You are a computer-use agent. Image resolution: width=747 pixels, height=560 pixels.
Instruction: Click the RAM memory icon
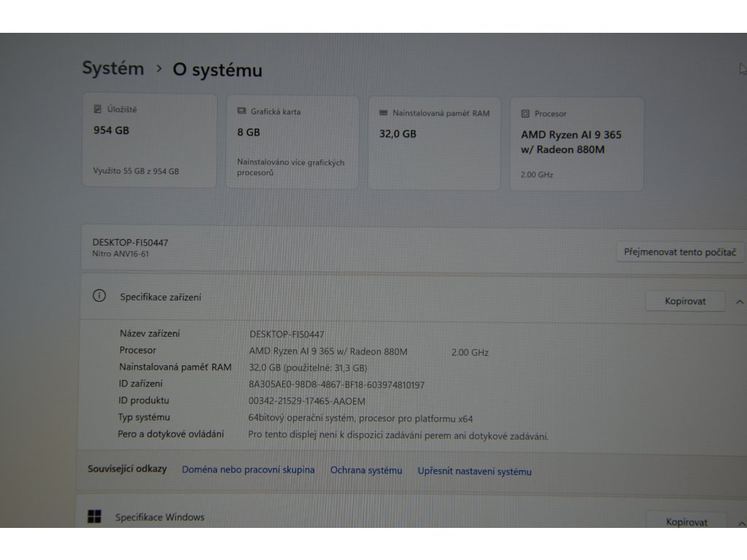pos(383,113)
